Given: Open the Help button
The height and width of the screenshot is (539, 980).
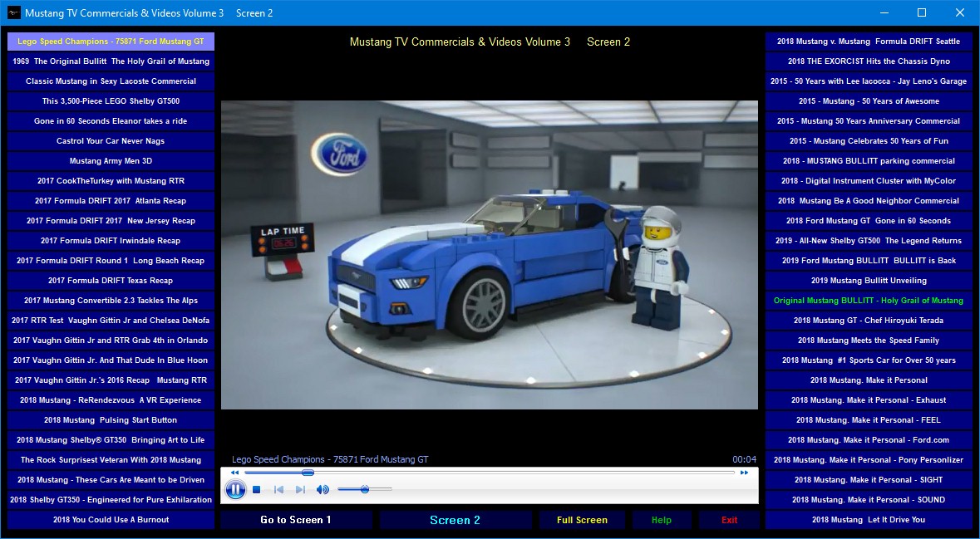Looking at the screenshot, I should click(662, 520).
